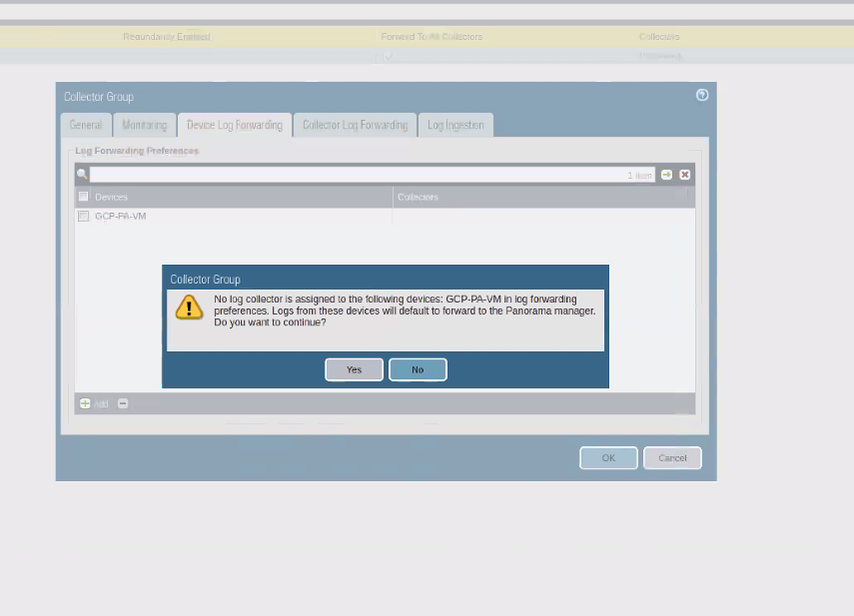Select Device Log Forwarding tab
This screenshot has height=616, width=854.
pos(235,125)
